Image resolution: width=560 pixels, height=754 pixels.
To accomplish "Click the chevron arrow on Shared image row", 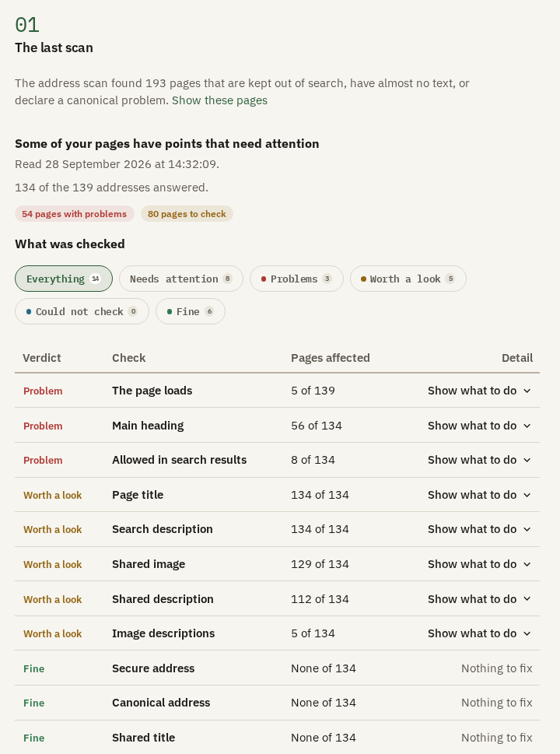I will [x=527, y=565].
